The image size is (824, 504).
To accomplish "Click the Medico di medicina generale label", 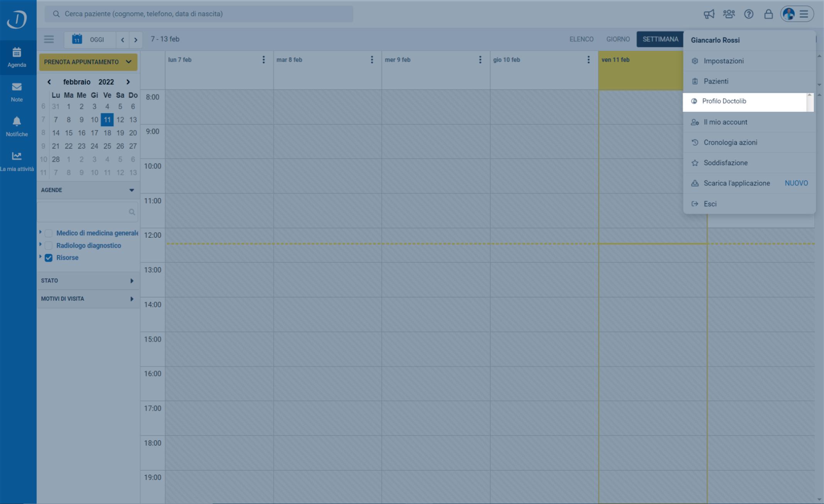I will click(97, 233).
